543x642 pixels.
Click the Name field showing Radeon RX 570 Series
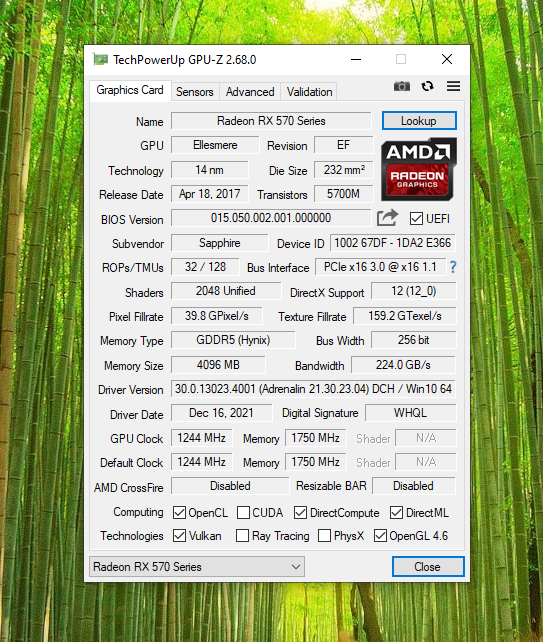tap(271, 121)
